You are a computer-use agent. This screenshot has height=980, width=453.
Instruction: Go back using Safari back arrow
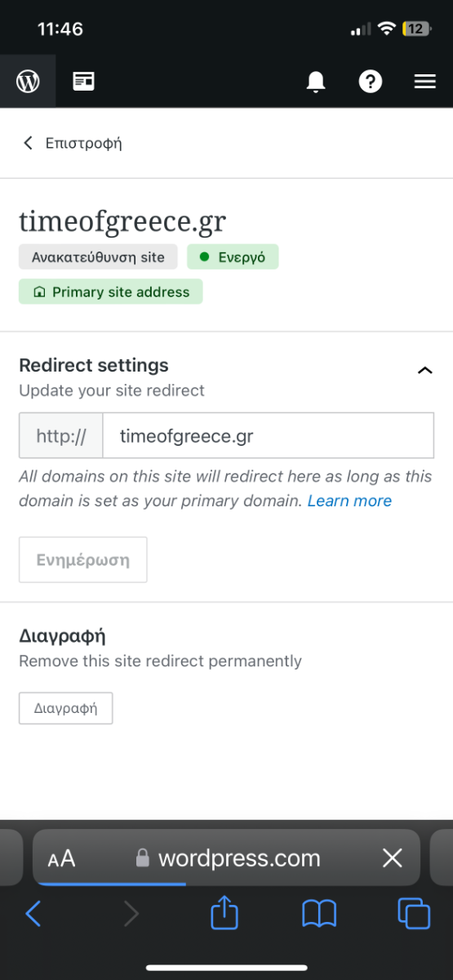[x=33, y=913]
